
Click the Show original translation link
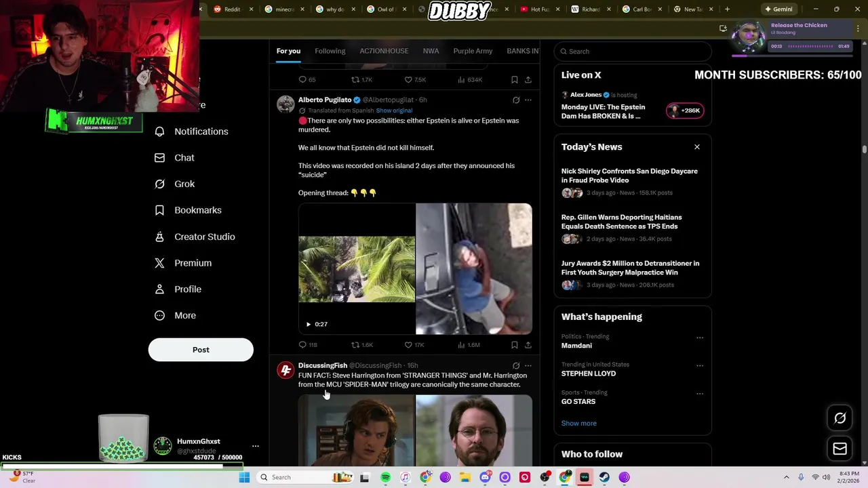[x=394, y=110]
